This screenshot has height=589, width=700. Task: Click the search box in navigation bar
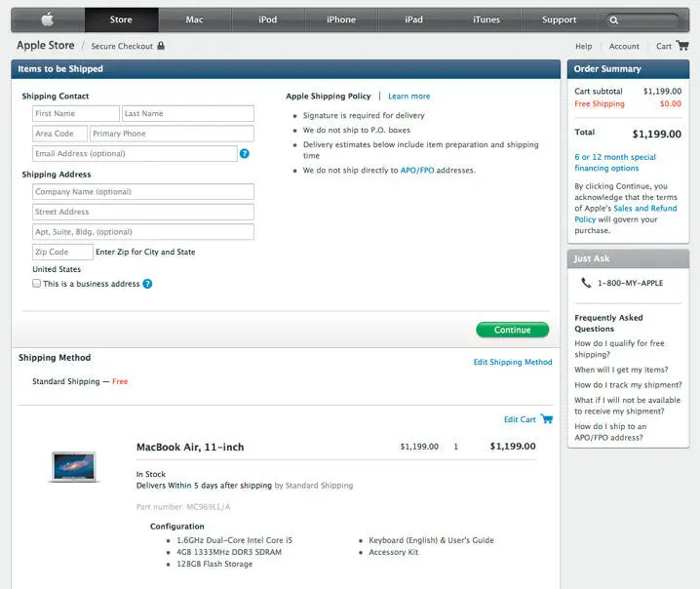[x=643, y=20]
